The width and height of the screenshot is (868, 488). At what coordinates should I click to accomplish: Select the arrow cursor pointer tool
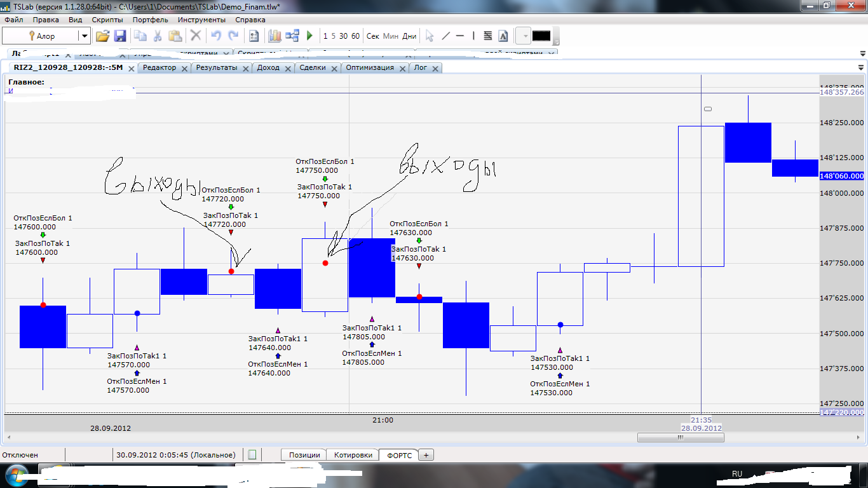pos(430,36)
